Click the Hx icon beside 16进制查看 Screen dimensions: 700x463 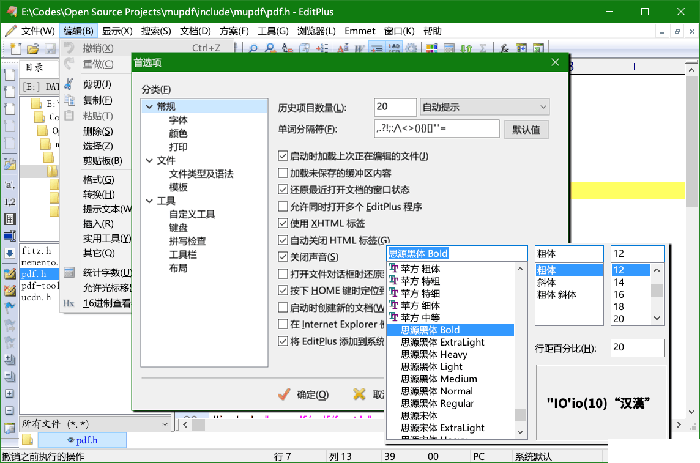pyautogui.click(x=69, y=303)
